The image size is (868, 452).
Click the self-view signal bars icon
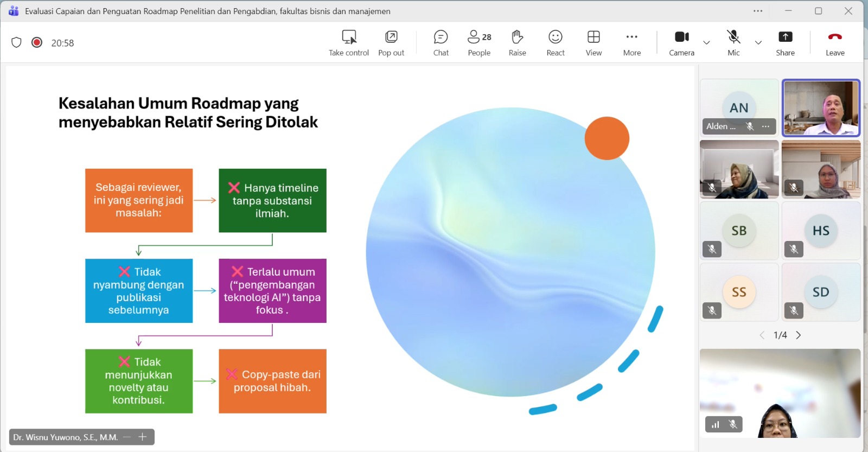[716, 424]
